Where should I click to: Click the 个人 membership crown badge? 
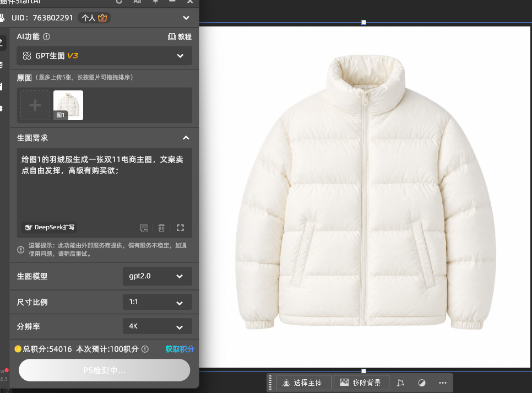point(94,18)
